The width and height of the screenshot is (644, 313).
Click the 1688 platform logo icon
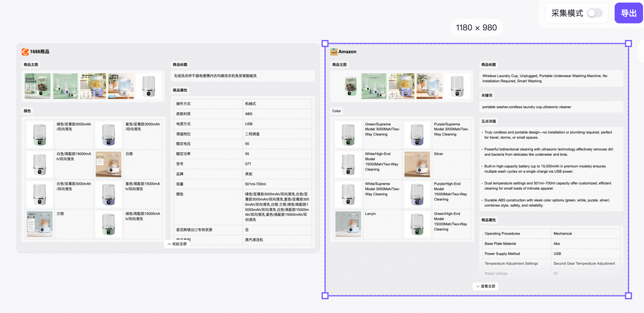[26, 51]
